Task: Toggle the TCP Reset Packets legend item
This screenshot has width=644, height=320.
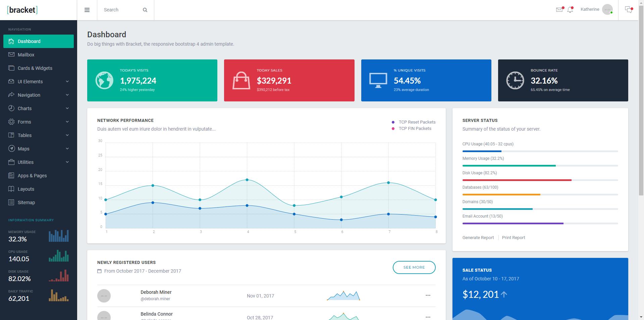Action: coord(414,122)
